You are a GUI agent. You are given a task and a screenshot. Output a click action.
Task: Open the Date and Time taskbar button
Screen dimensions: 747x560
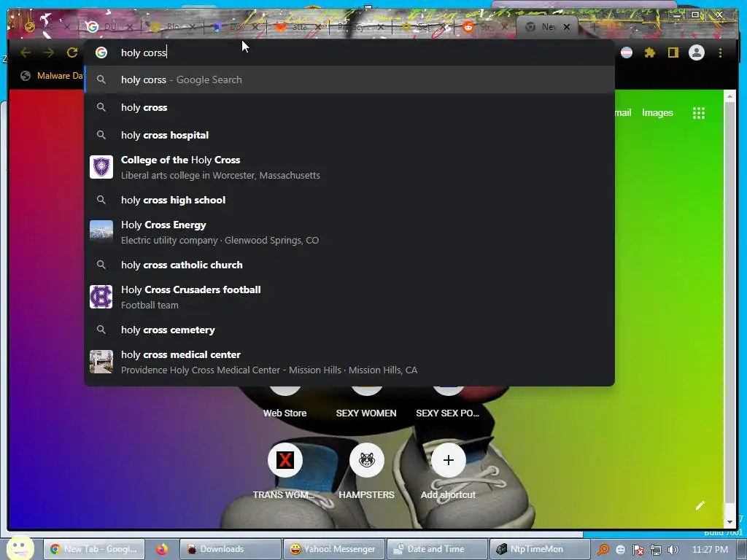[437, 549]
